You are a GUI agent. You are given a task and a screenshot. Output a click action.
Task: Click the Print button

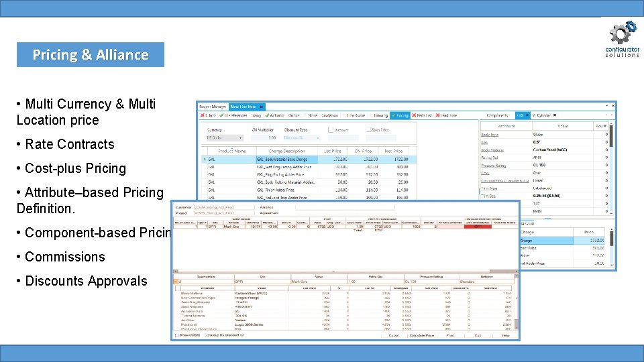[450, 335]
